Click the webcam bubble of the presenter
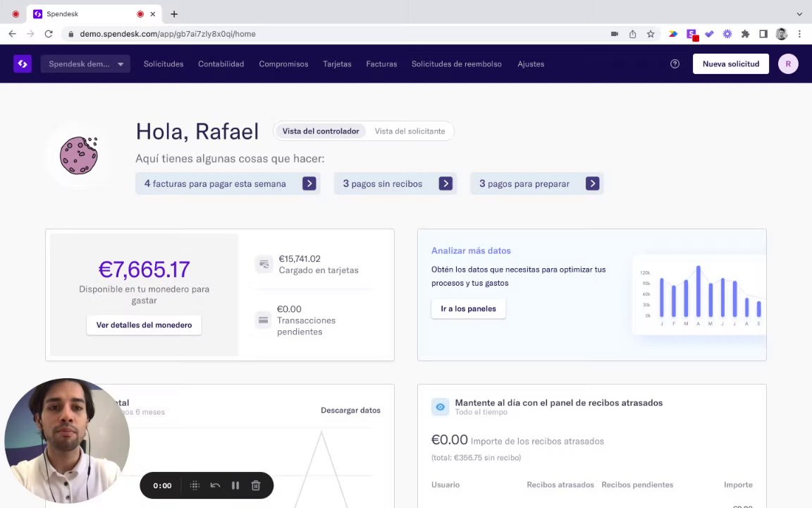Screen dimensions: 812x508 pos(67,440)
